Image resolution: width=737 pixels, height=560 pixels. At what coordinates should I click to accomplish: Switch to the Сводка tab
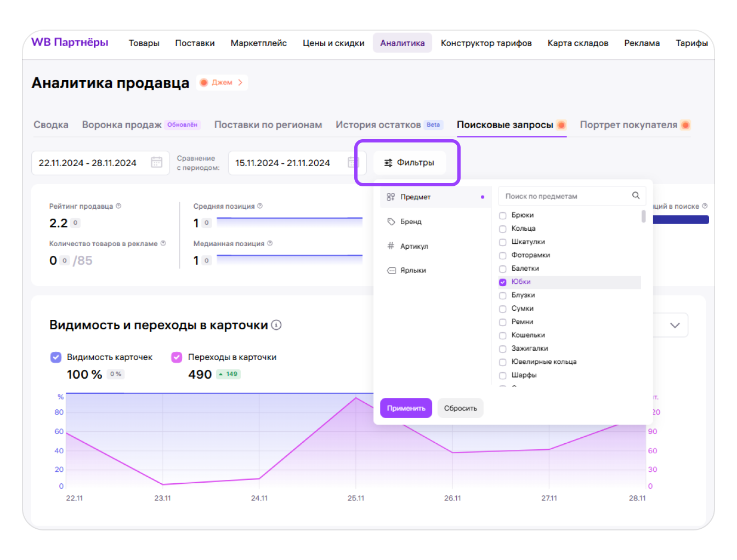(x=51, y=125)
